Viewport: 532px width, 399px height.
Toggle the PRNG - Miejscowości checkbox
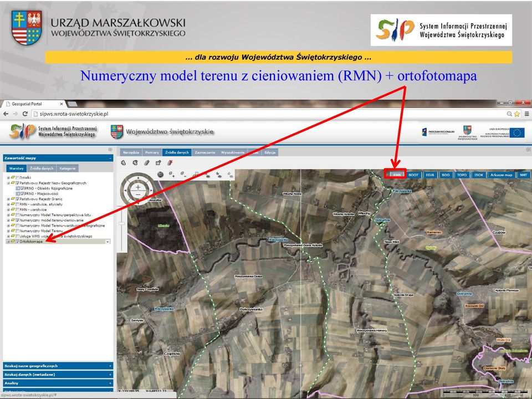tap(22, 194)
